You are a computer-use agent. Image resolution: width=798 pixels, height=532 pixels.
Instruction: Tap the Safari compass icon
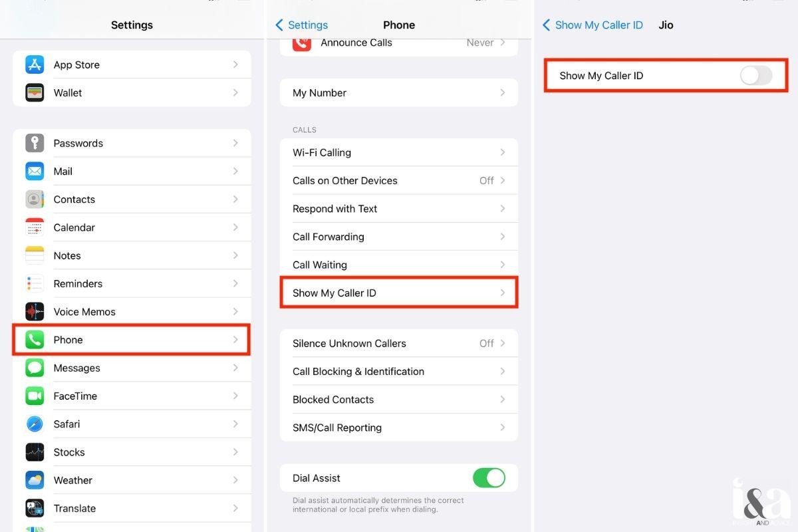tap(35, 424)
